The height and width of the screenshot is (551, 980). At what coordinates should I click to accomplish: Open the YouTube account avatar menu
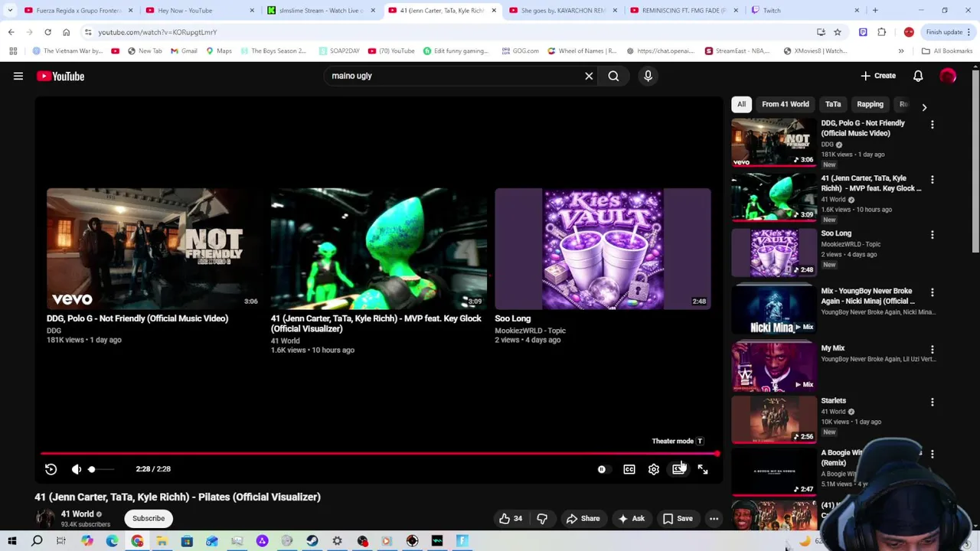pyautogui.click(x=948, y=76)
